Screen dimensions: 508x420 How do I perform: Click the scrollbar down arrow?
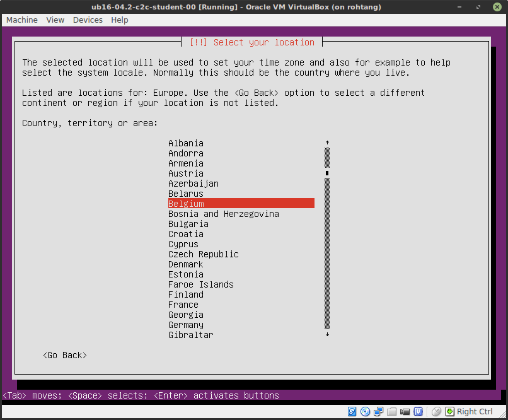pos(326,334)
